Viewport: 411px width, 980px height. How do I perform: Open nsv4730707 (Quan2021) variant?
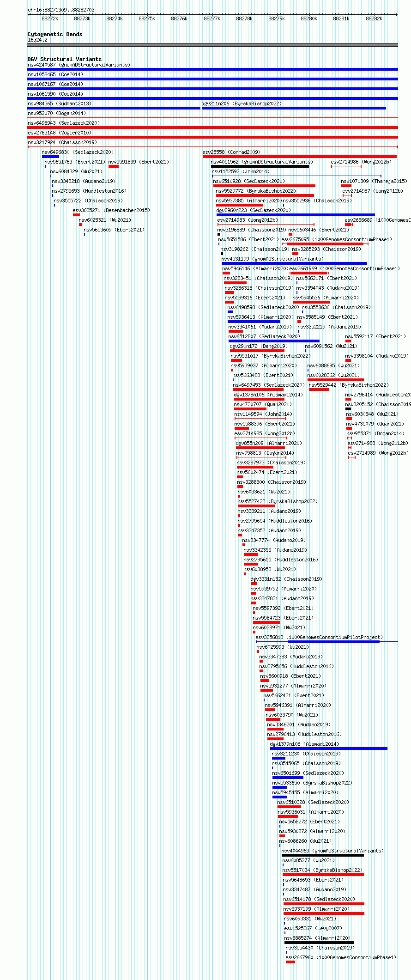click(x=263, y=404)
